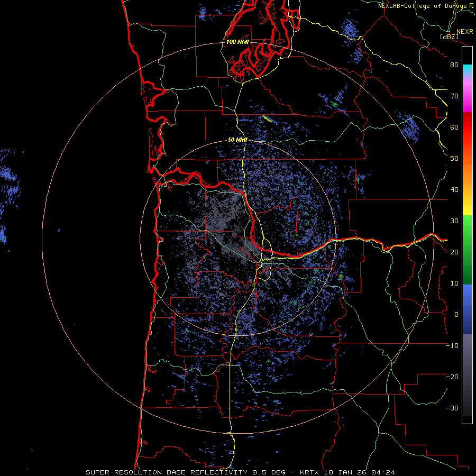
Task: Click the "NEXR" label above the scale
Action: (x=464, y=32)
